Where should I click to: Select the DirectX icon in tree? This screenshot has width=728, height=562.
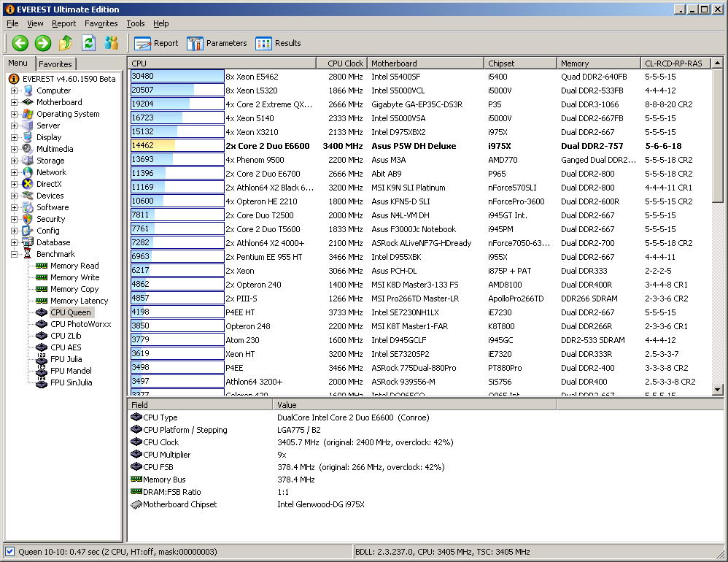tap(28, 184)
